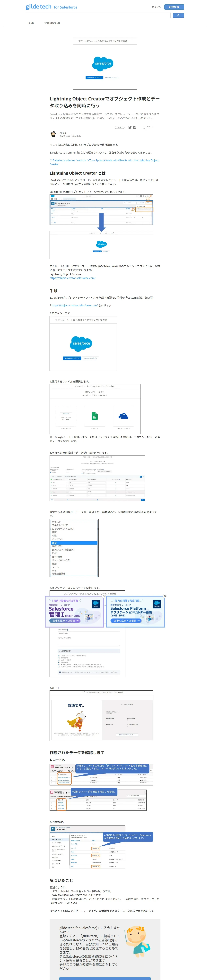The height and width of the screenshot is (980, 210).
Task: Open the 会員限定記事 tab
Action: (52, 23)
